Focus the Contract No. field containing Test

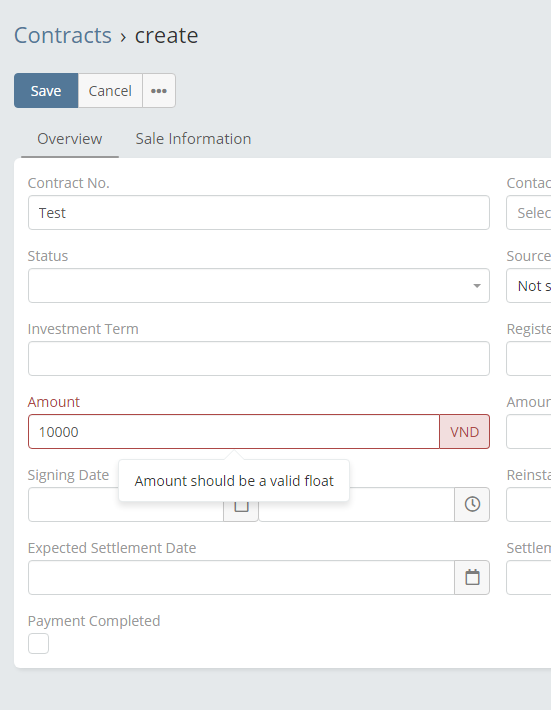click(x=259, y=213)
